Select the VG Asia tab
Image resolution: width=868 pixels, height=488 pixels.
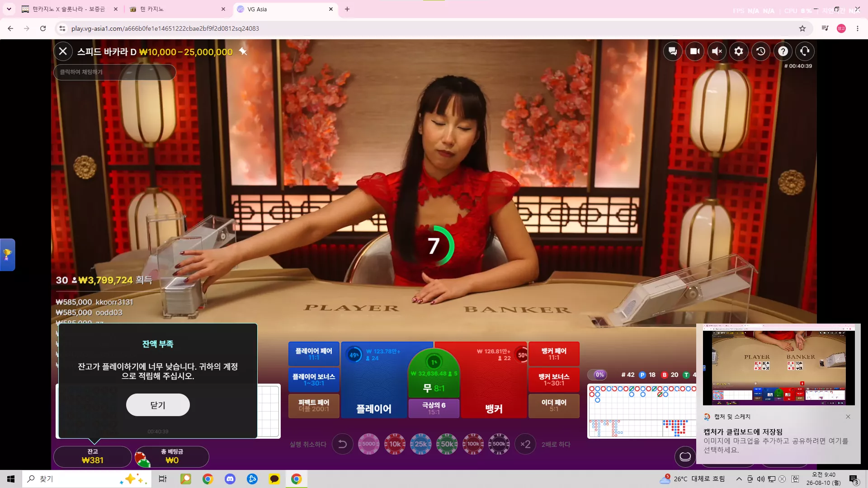point(285,9)
